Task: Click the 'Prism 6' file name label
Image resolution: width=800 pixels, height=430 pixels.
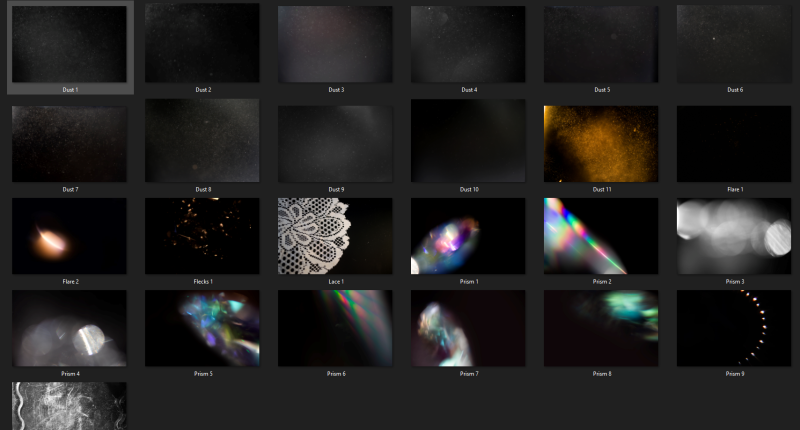Action: (336, 374)
